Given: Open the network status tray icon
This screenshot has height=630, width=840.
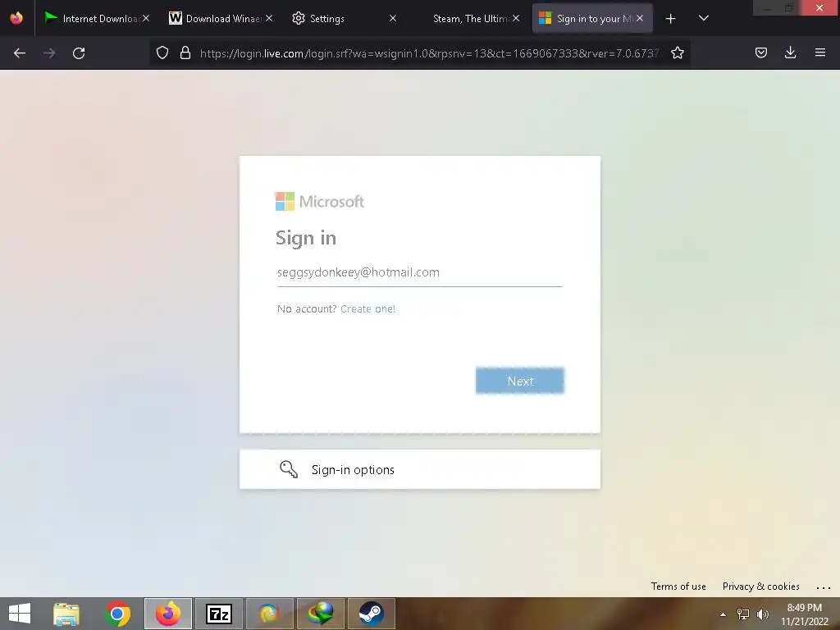Looking at the screenshot, I should (743, 614).
